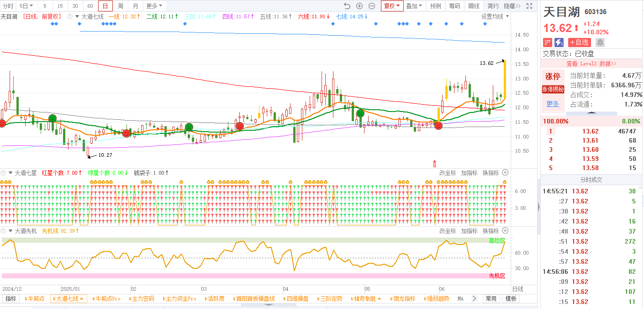Switch to 主力密码 indicator tab

click(x=142, y=298)
